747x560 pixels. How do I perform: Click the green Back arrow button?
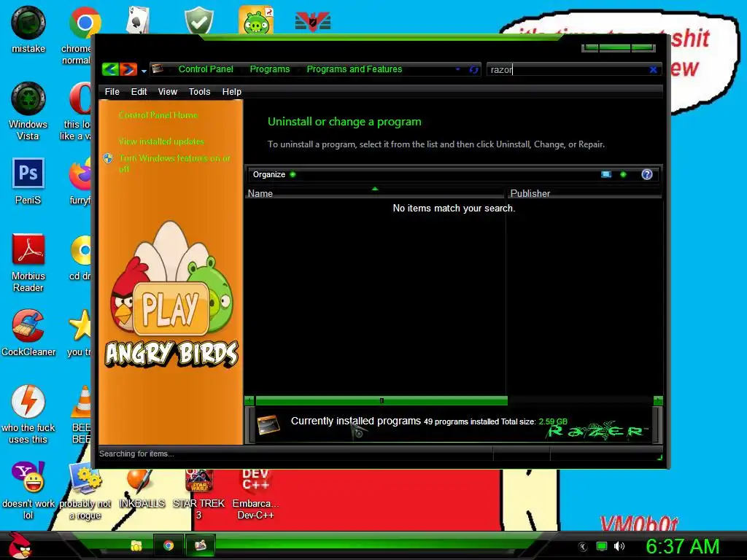[110, 69]
